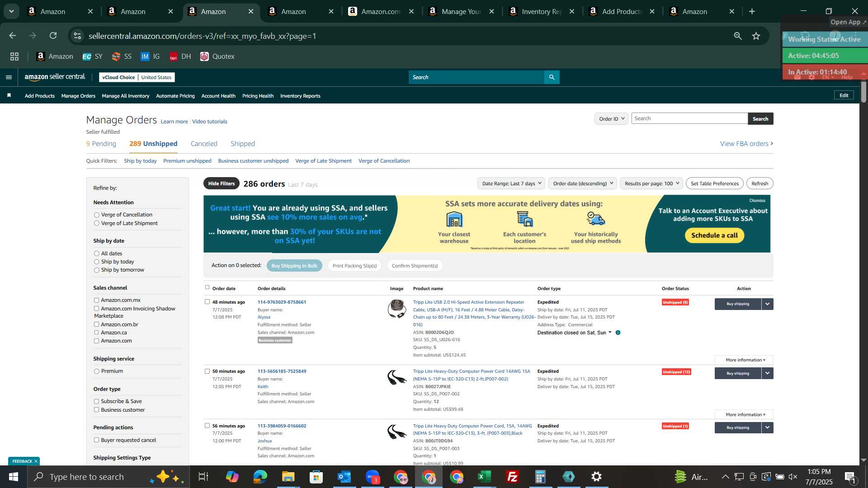The image size is (868, 488).
Task: Reload the page with browser refresh icon
Action: coord(53,36)
